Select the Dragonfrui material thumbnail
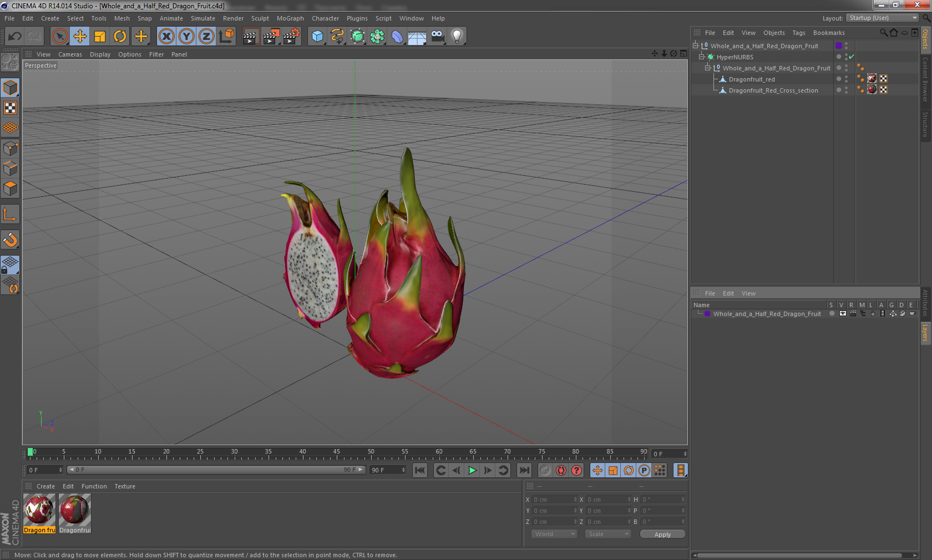 75,514
